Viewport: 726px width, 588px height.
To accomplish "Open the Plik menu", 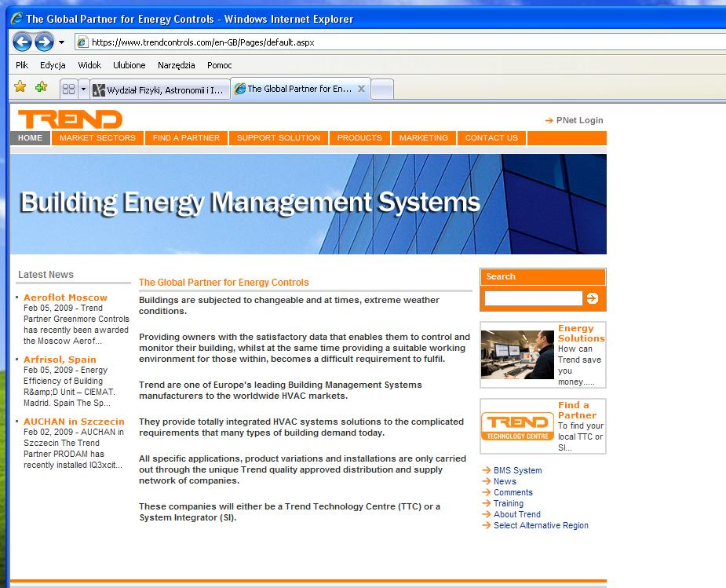I will click(22, 65).
